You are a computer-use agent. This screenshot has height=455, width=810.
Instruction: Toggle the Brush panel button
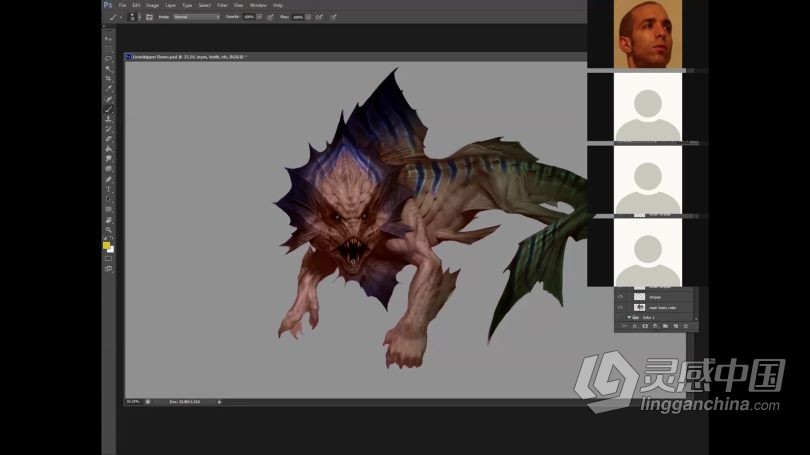(x=149, y=17)
